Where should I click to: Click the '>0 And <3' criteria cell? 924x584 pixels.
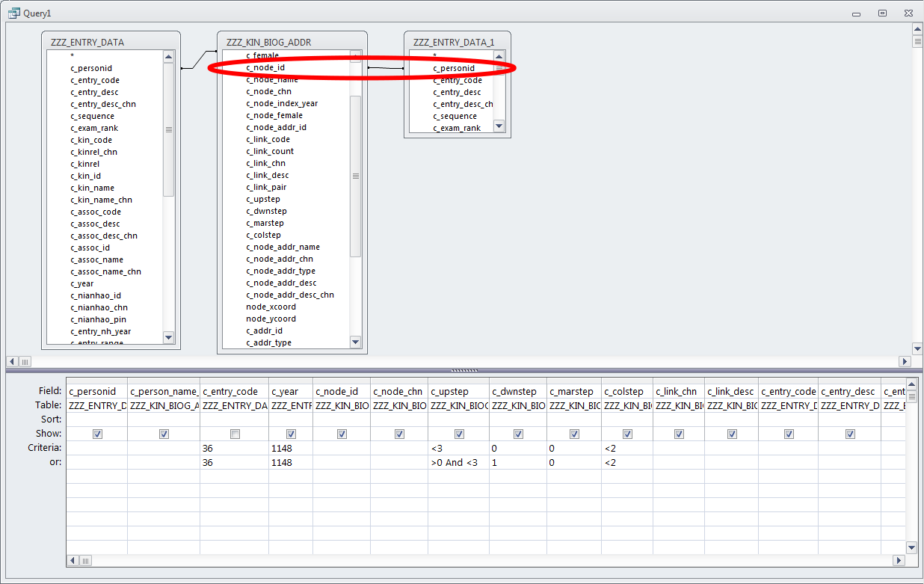[458, 462]
